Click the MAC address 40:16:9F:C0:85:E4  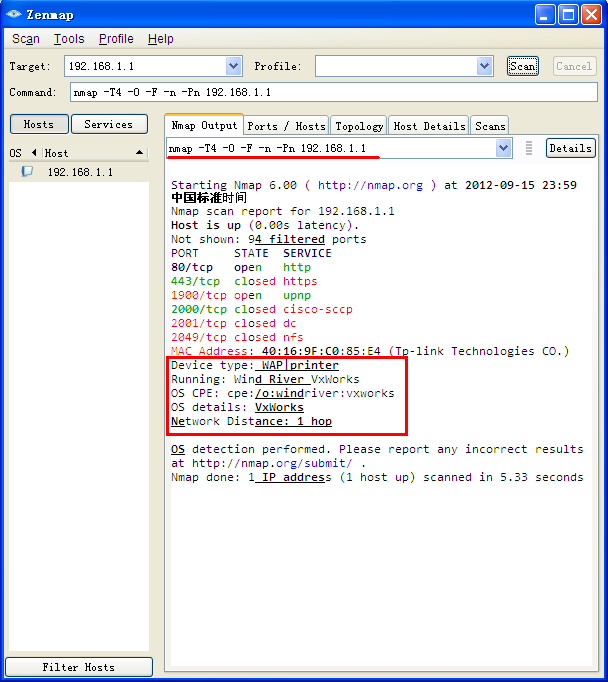click(x=321, y=351)
